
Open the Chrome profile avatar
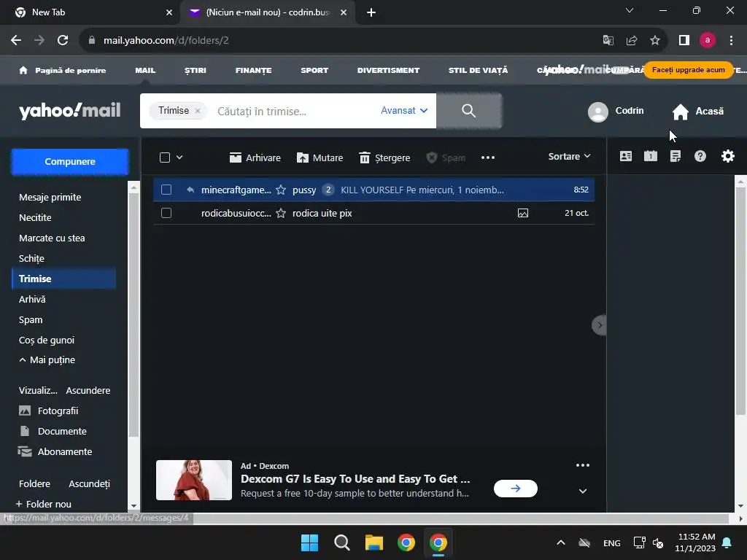[x=708, y=41]
